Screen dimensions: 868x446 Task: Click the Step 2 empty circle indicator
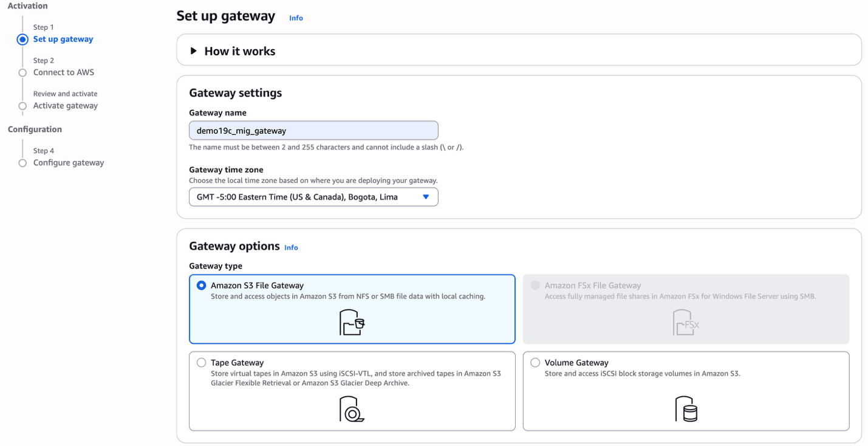click(22, 72)
